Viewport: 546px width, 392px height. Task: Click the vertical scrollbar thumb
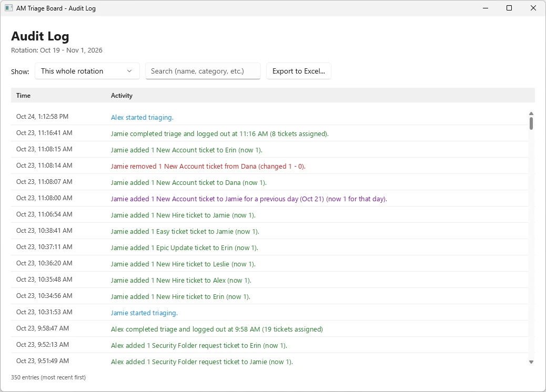531,123
